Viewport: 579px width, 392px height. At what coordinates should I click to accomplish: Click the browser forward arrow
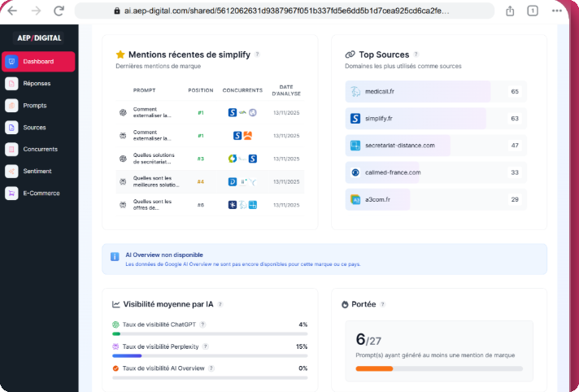pyautogui.click(x=36, y=11)
